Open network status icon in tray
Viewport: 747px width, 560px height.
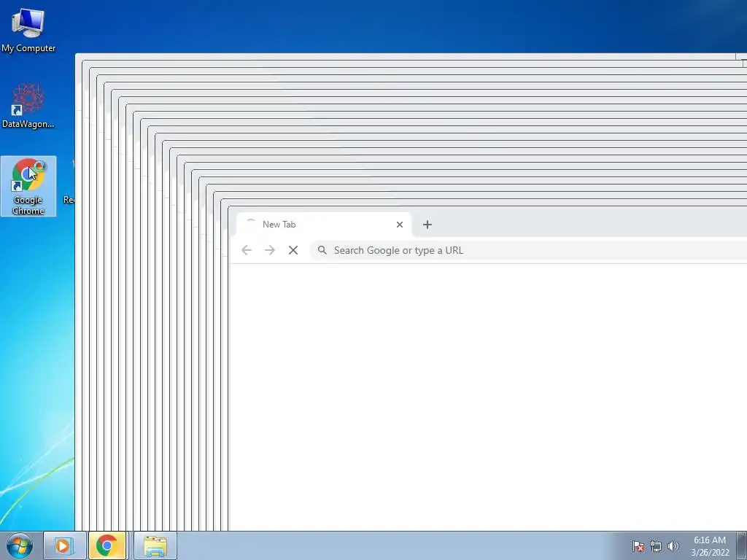click(x=656, y=546)
